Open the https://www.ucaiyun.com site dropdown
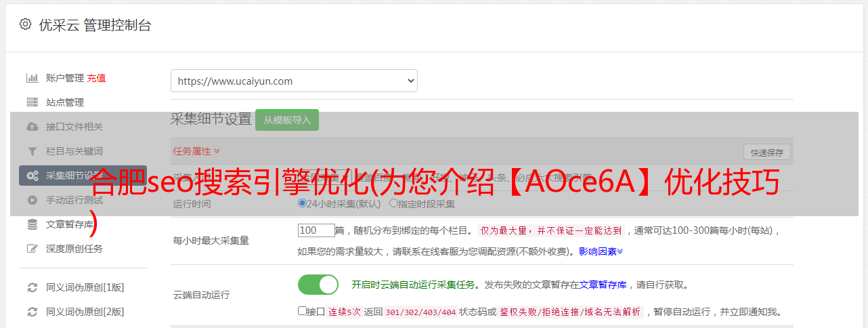This screenshot has width=868, height=328. (x=294, y=81)
